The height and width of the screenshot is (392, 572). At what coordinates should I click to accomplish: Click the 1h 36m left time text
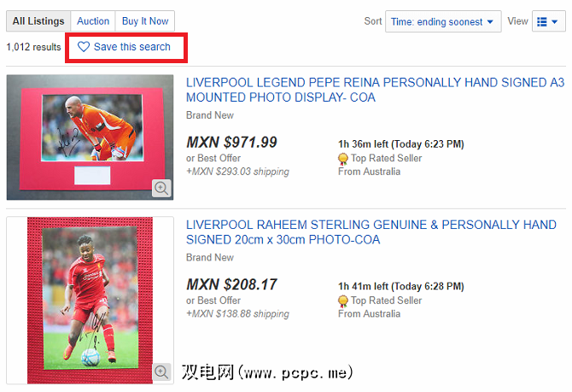click(363, 144)
